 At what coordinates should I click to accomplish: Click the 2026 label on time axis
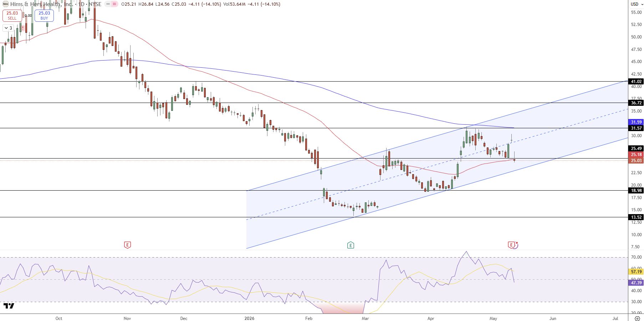point(249,319)
